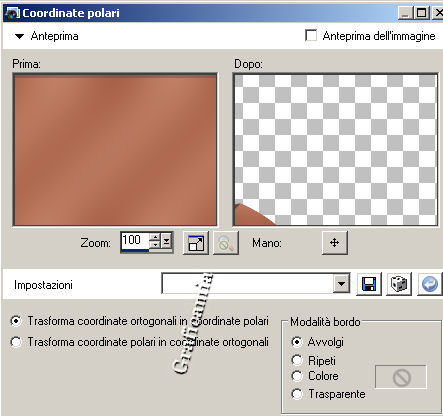This screenshot has height=416, width=443.
Task: Select the Mano pan hand icon
Action: point(335,243)
